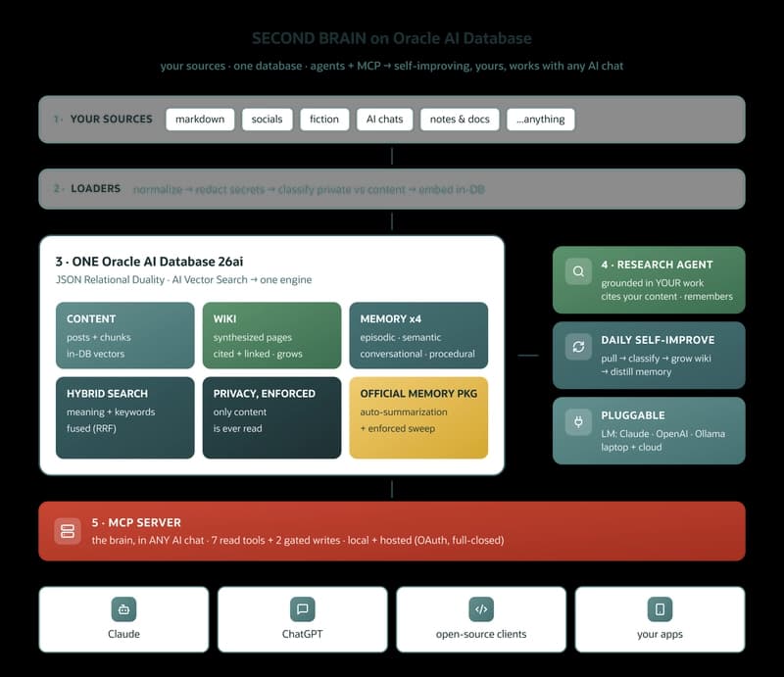Image resolution: width=784 pixels, height=677 pixels.
Task: Click 'cites your content · remembers' text
Action: coord(667,297)
